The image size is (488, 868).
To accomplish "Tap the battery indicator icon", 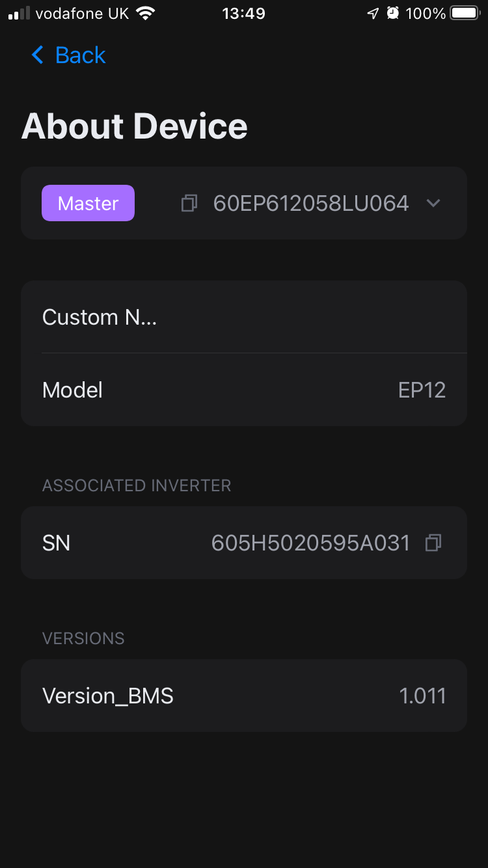I will [465, 14].
